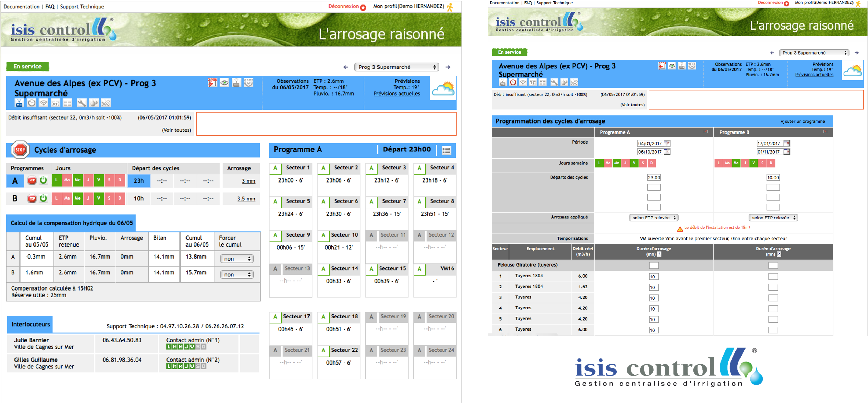The width and height of the screenshot is (868, 403).
Task: Open the clock schedule icon
Action: 32,103
